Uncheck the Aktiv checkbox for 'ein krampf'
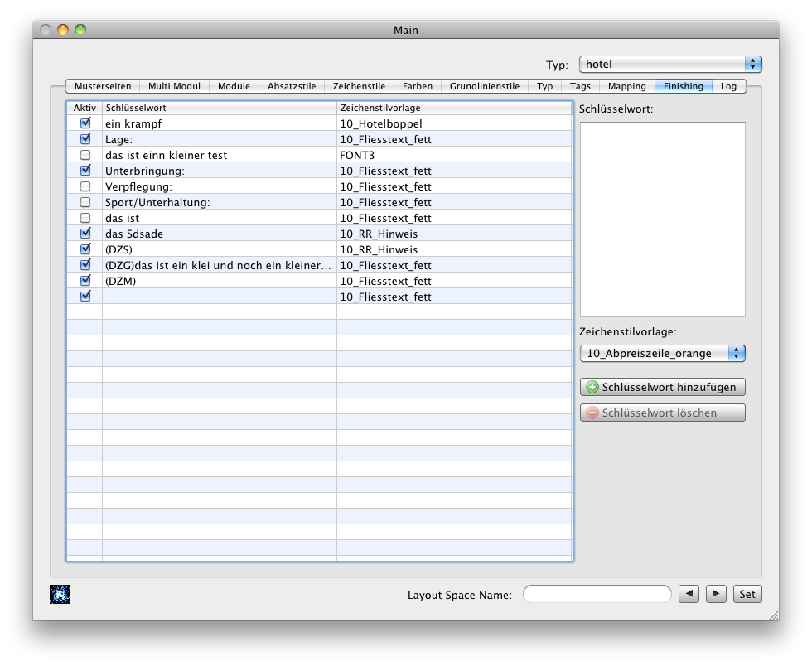The image size is (812, 666). pyautogui.click(x=85, y=123)
